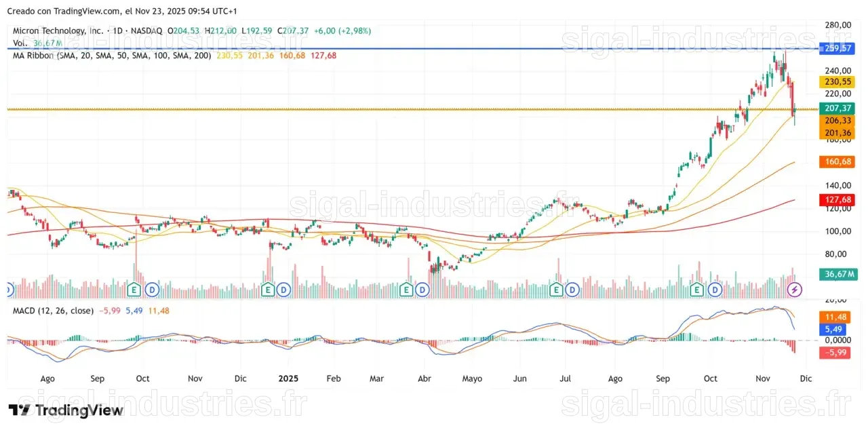
Task: Select the 1D interval in the legend
Action: (x=119, y=31)
